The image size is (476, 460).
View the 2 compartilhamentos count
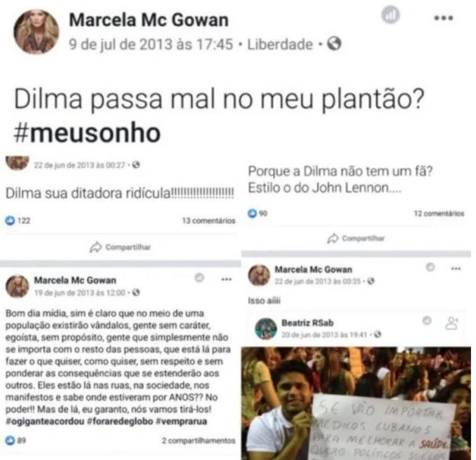[x=199, y=440]
